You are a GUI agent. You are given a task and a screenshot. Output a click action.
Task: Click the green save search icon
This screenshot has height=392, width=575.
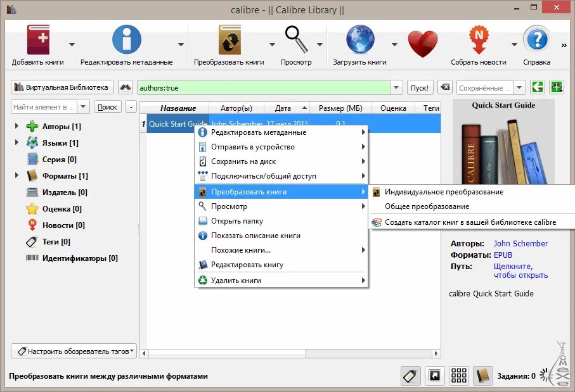tap(556, 87)
